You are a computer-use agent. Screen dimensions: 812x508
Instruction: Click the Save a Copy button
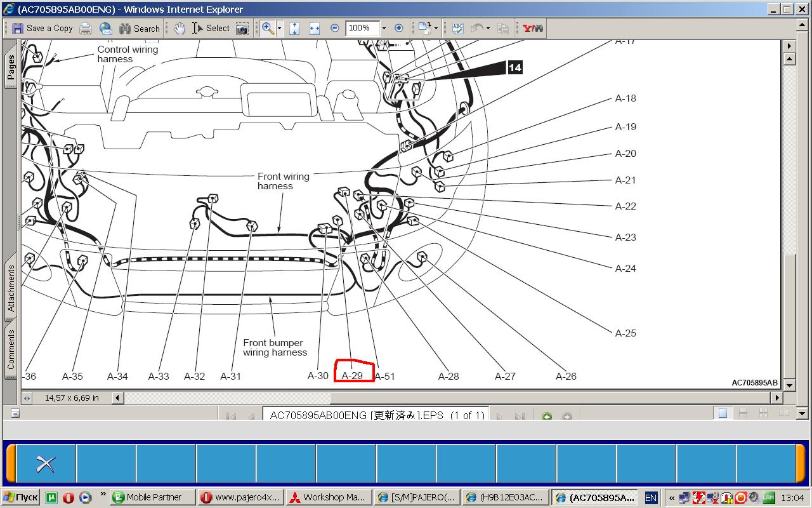pos(42,28)
